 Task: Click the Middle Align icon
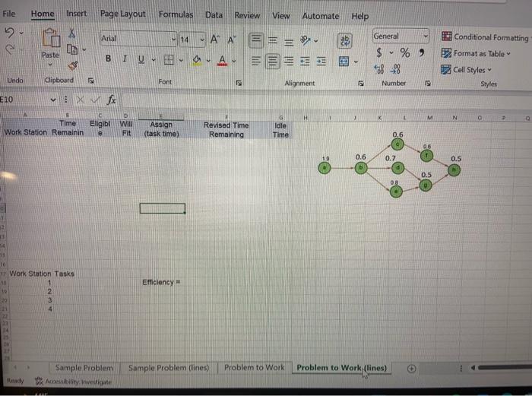click(272, 41)
